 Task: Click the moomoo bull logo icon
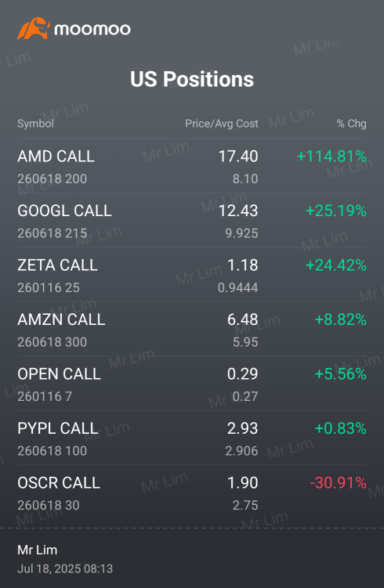pos(34,28)
